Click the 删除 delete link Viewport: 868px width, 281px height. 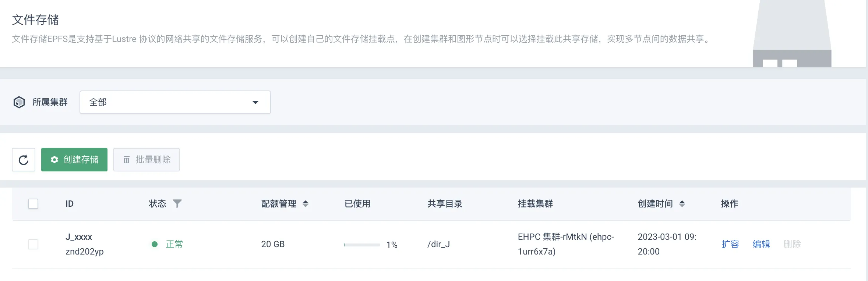pos(792,244)
